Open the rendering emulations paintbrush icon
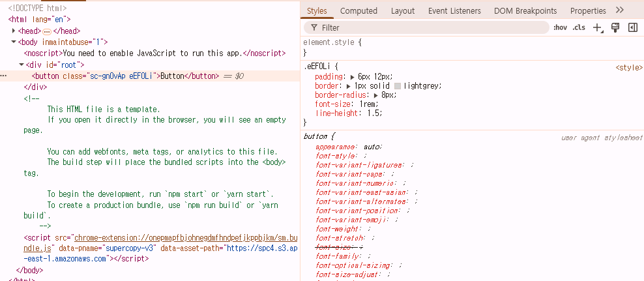 point(615,27)
